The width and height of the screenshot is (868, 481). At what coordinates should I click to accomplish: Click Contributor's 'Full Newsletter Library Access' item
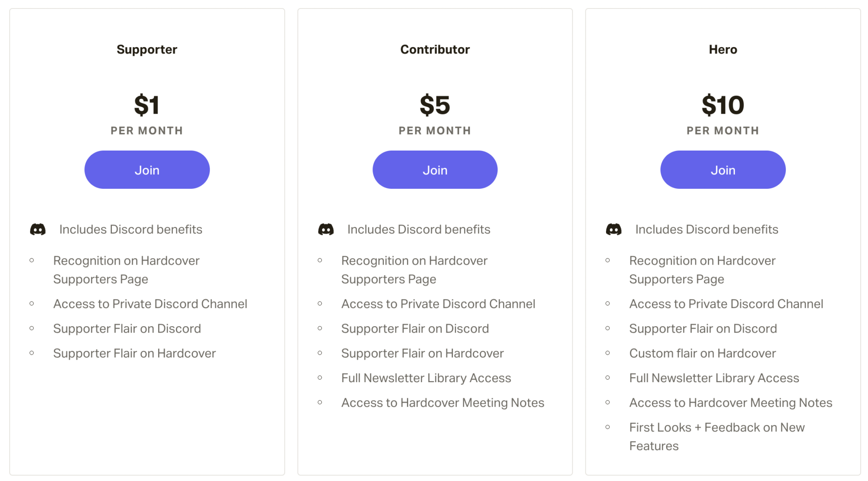(426, 378)
